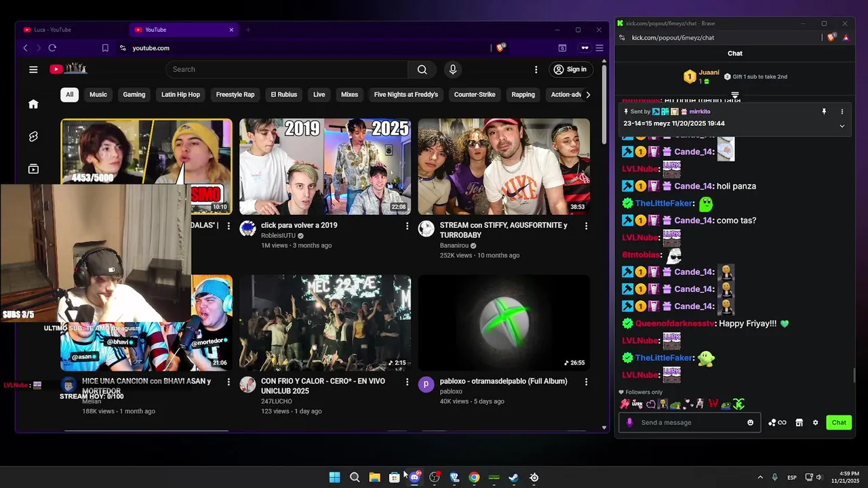Open the Bananirou channel link

click(455, 245)
